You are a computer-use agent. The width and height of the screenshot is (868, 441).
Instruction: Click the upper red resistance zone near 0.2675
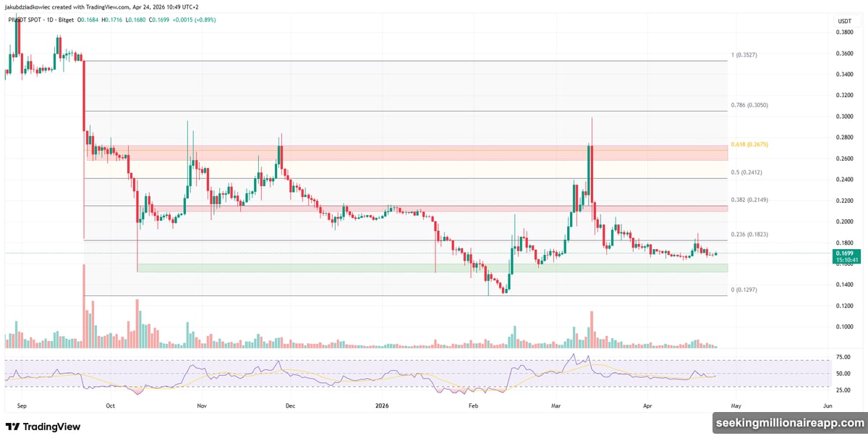tap(434, 153)
